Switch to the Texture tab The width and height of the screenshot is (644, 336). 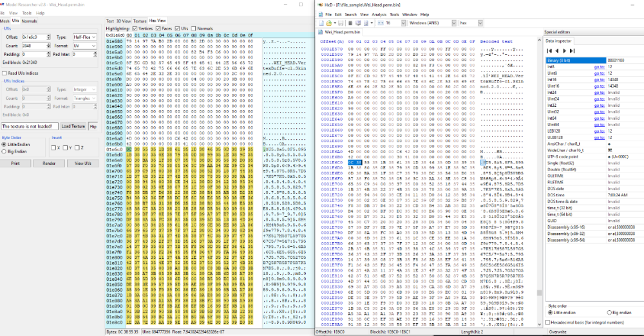point(140,21)
